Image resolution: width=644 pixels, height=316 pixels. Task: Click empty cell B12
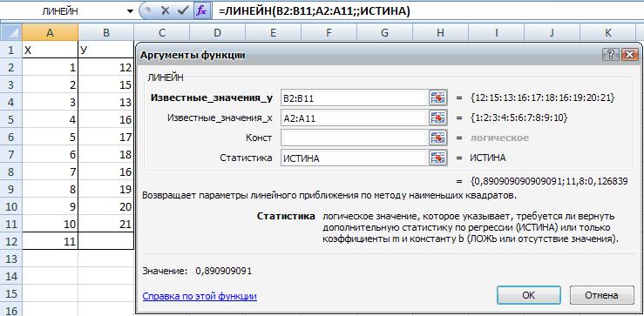pyautogui.click(x=106, y=241)
